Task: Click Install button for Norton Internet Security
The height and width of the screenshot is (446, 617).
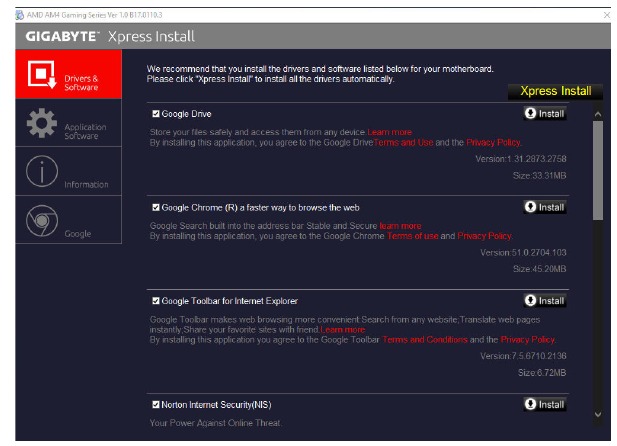Action: (544, 404)
